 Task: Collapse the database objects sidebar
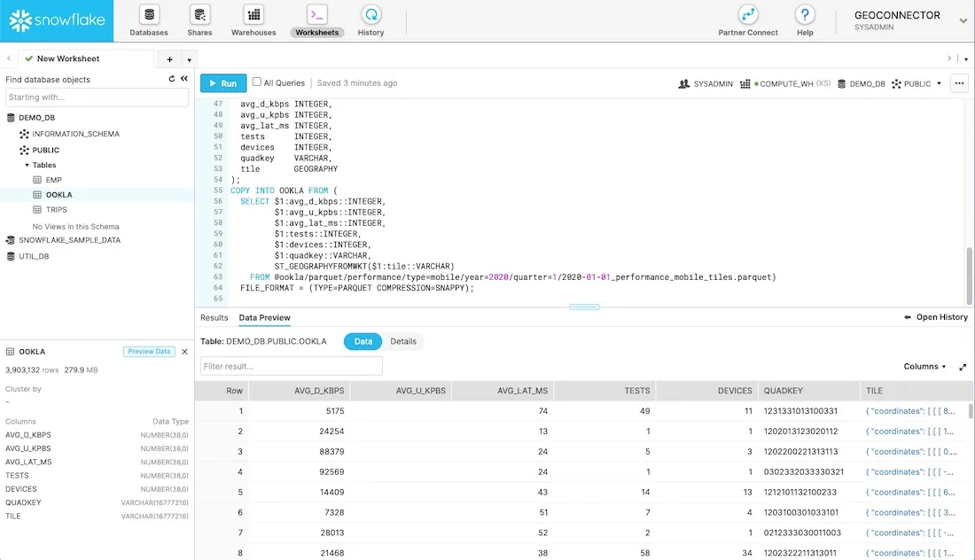(x=183, y=78)
